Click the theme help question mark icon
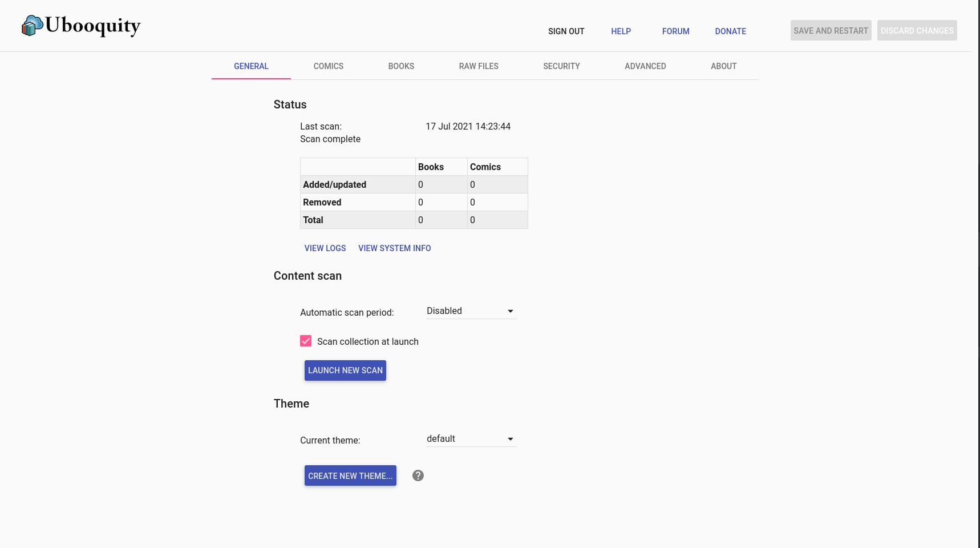The height and width of the screenshot is (548, 980). click(x=418, y=476)
